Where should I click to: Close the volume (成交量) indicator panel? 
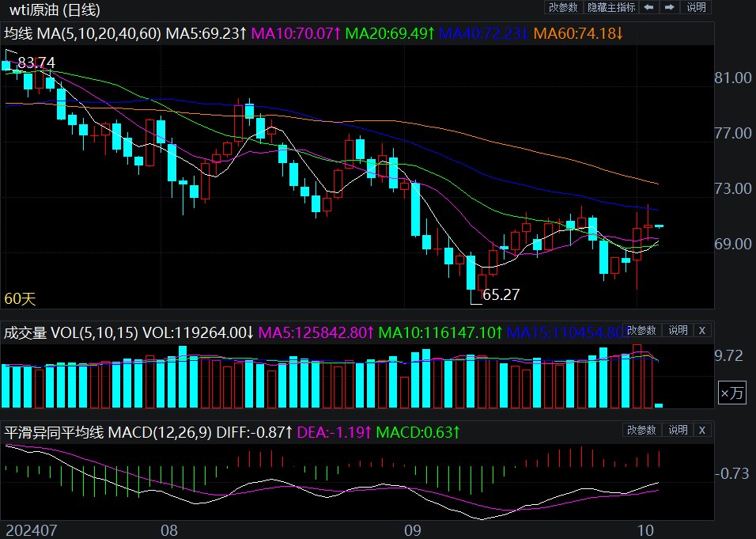click(701, 330)
